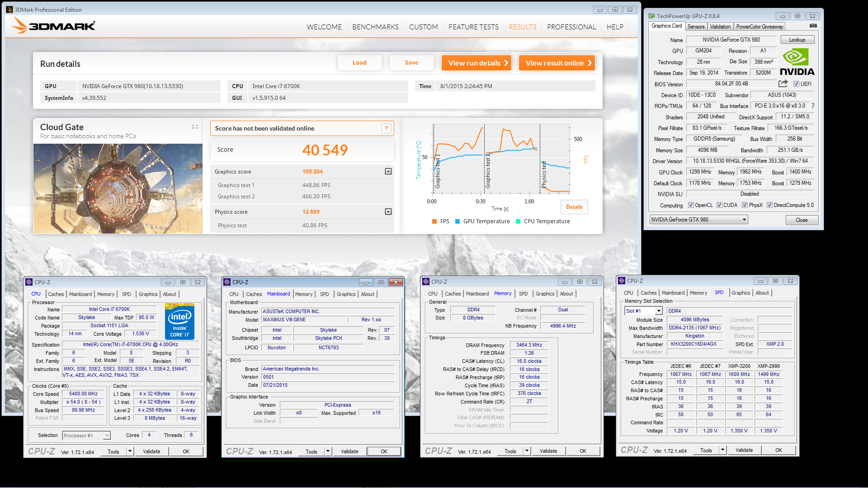Toggle the UEFI checkbox in GPU-Z
Screen dimensions: 868x488
tap(796, 84)
